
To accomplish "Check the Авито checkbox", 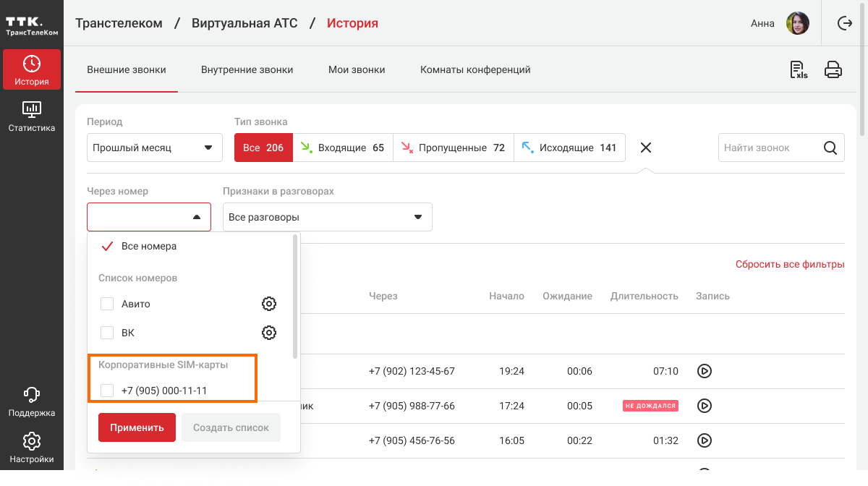I will point(107,304).
